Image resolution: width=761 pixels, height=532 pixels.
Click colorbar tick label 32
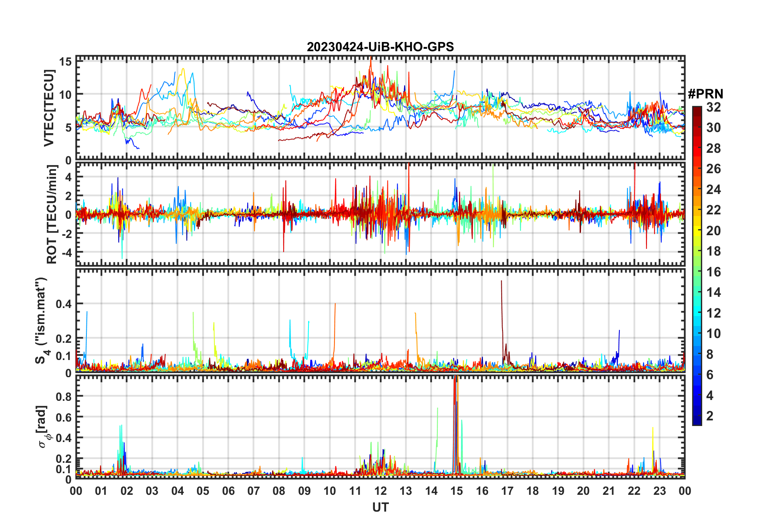pyautogui.click(x=713, y=107)
